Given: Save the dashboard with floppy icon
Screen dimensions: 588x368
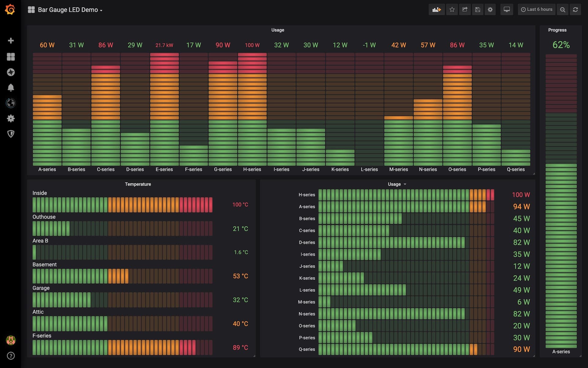Looking at the screenshot, I should [477, 10].
